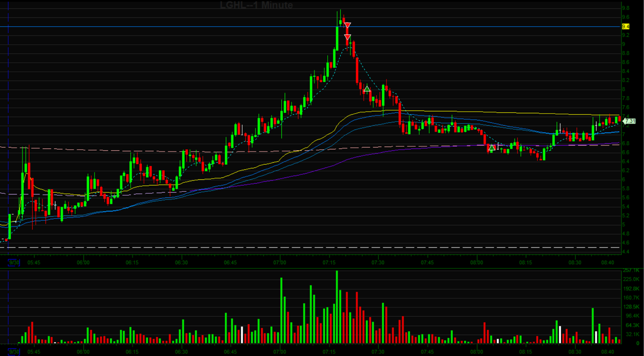
Task: Click the 5.4 price axis label
Action: [x=626, y=206]
